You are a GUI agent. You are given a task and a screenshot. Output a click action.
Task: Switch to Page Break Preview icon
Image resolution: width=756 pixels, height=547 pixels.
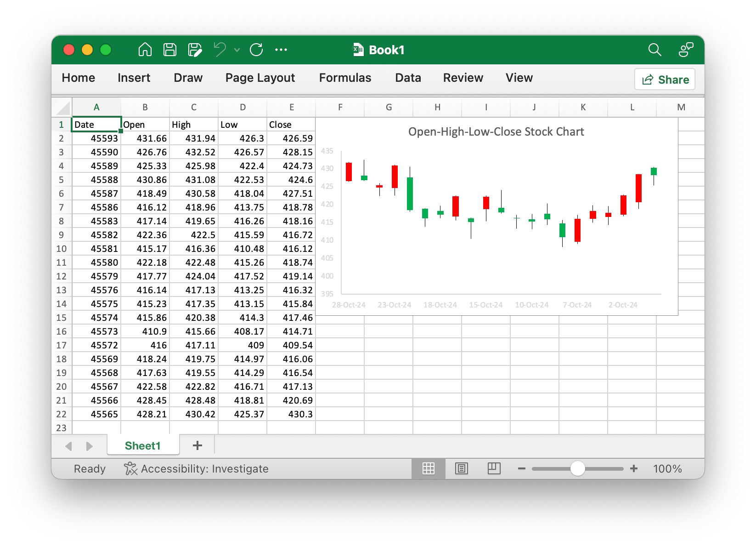pyautogui.click(x=494, y=468)
